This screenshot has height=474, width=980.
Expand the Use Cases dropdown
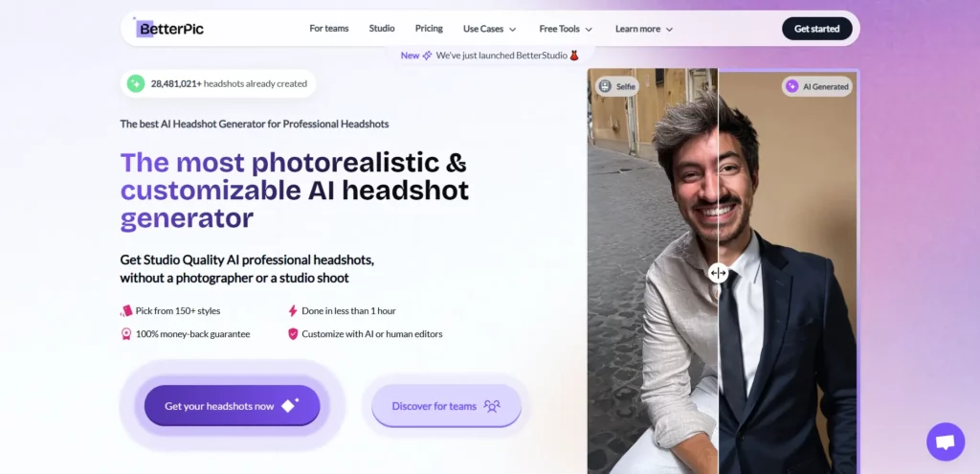pyautogui.click(x=489, y=29)
